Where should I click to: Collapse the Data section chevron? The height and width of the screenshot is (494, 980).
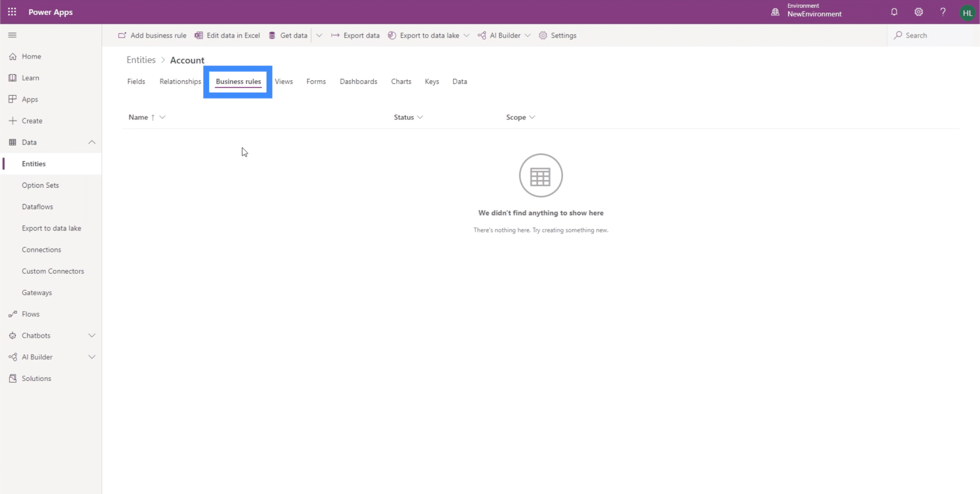(92, 142)
